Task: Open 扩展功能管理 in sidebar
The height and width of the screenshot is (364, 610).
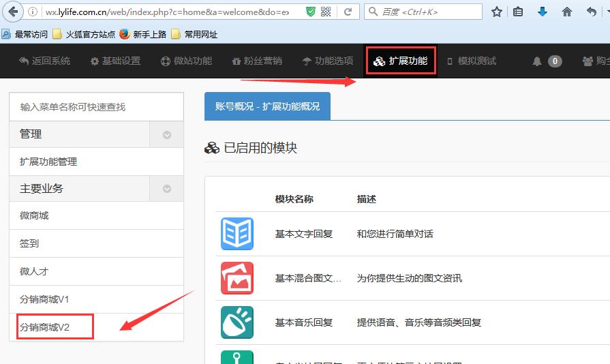Action: coord(48,162)
